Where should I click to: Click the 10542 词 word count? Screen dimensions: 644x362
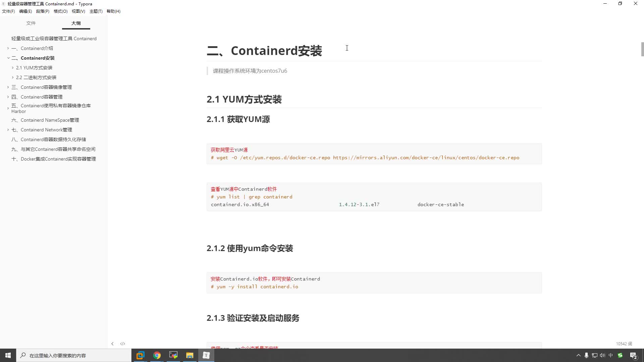[624, 344]
